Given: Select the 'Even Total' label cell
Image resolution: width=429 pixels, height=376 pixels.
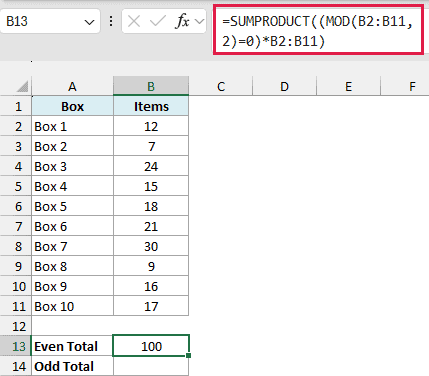Looking at the screenshot, I should click(x=72, y=347).
